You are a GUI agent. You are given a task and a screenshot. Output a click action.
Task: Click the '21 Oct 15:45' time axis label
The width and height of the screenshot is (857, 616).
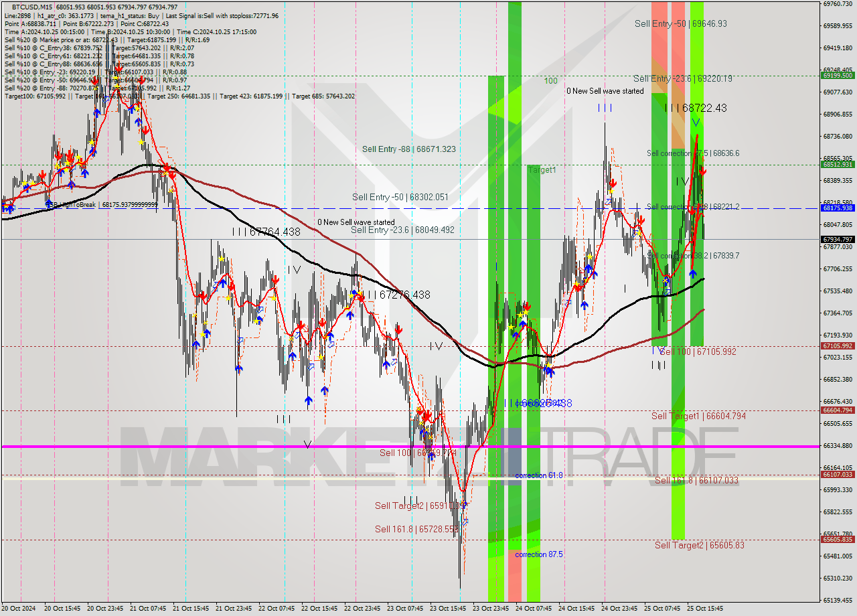191,609
